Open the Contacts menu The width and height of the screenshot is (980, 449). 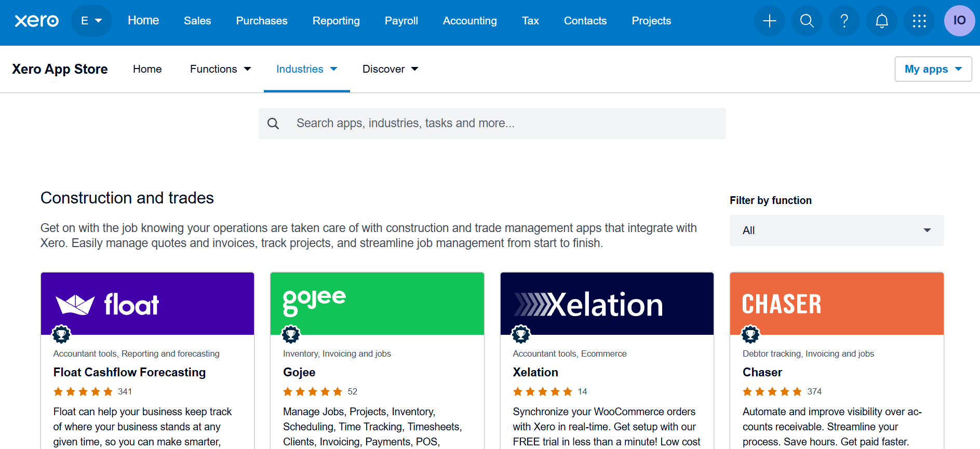click(x=585, y=21)
